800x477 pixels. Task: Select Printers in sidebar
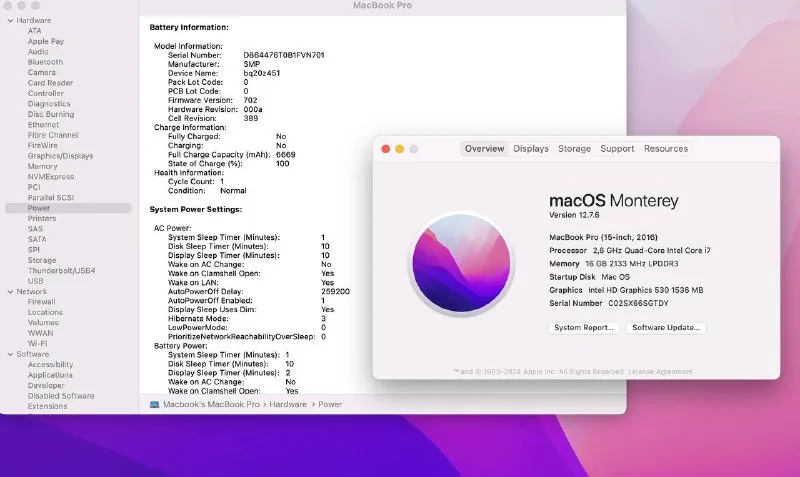click(42, 218)
